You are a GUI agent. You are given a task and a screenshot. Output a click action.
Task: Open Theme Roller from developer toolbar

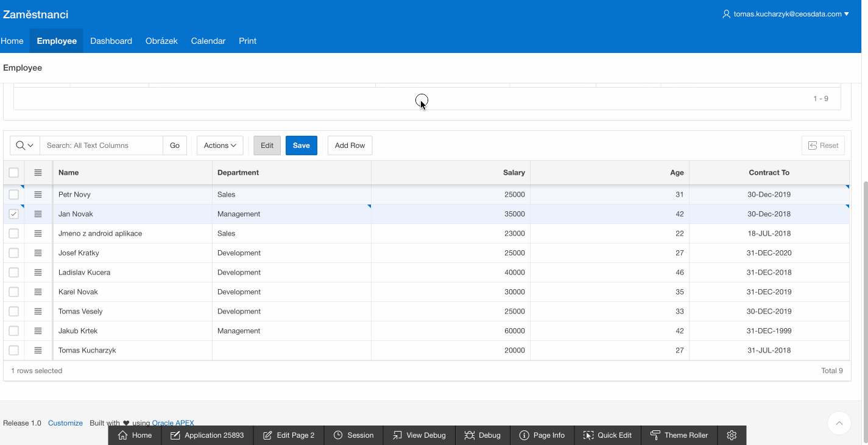[x=679, y=435]
